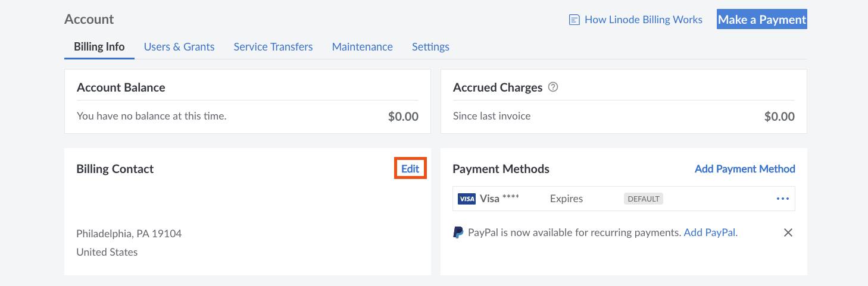Click the Make a Payment button
Screen dimensions: 868x286
click(x=761, y=20)
